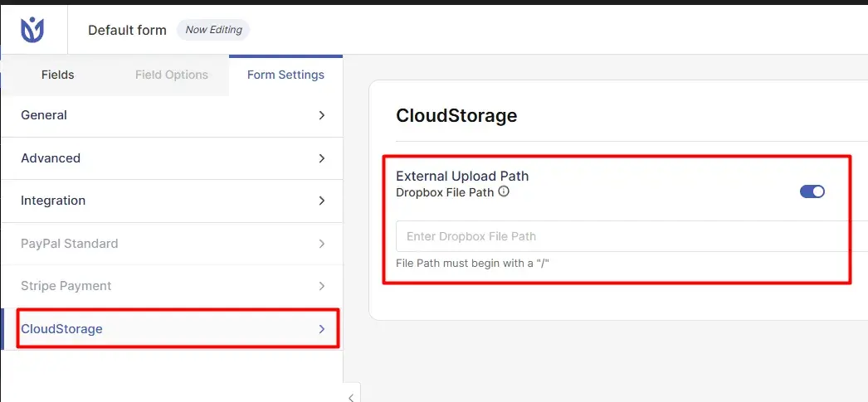Select CloudStorage in the settings list
Image resolution: width=868 pixels, height=402 pixels.
point(172,329)
